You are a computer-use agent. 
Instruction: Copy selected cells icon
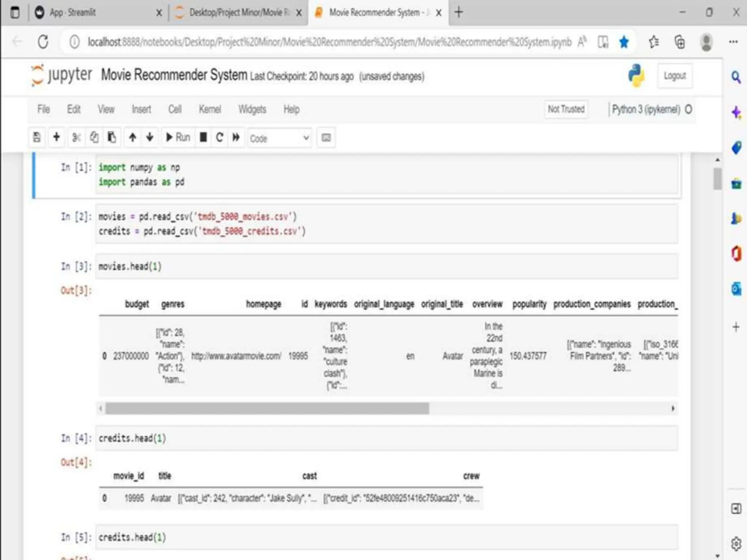[x=94, y=137]
